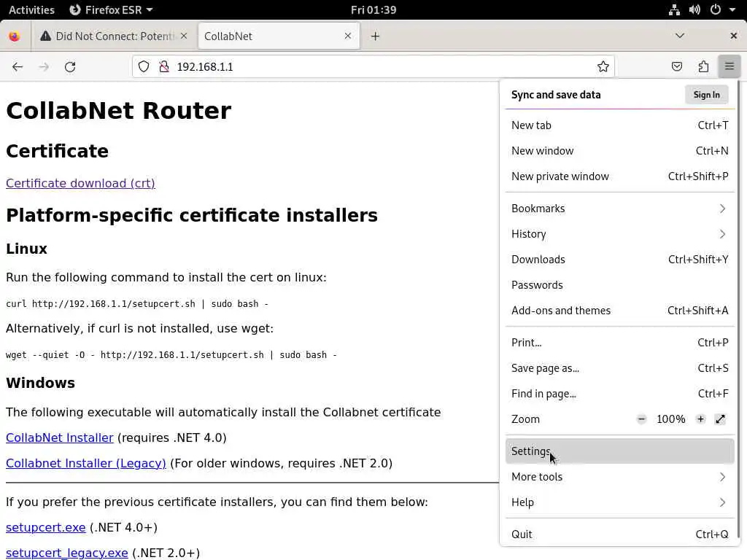Viewport: 747px width, 560px height.
Task: Choose New window from the menu
Action: (x=619, y=151)
